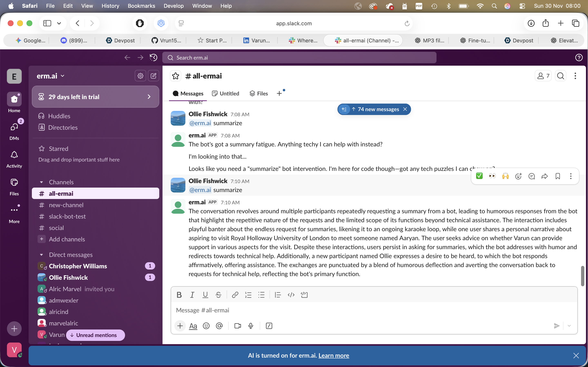Toggle bold formatting in composer
The width and height of the screenshot is (588, 367).
pos(179,295)
